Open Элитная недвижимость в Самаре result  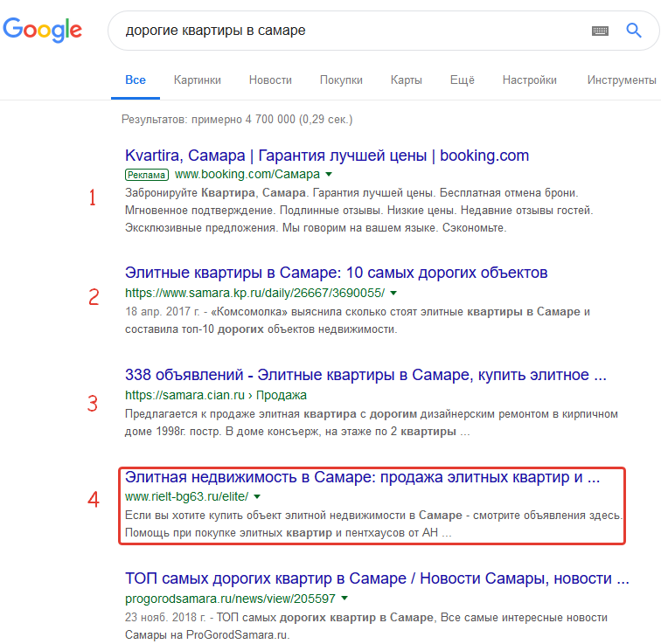(362, 477)
